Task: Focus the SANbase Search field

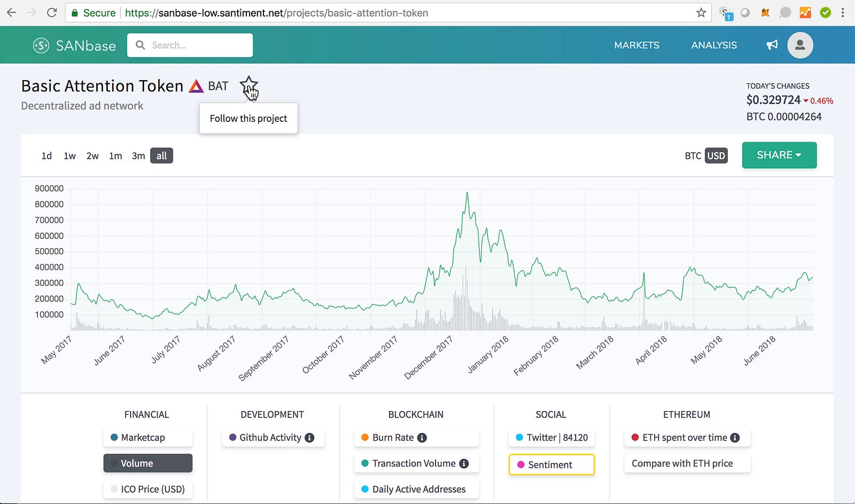Action: (x=190, y=45)
